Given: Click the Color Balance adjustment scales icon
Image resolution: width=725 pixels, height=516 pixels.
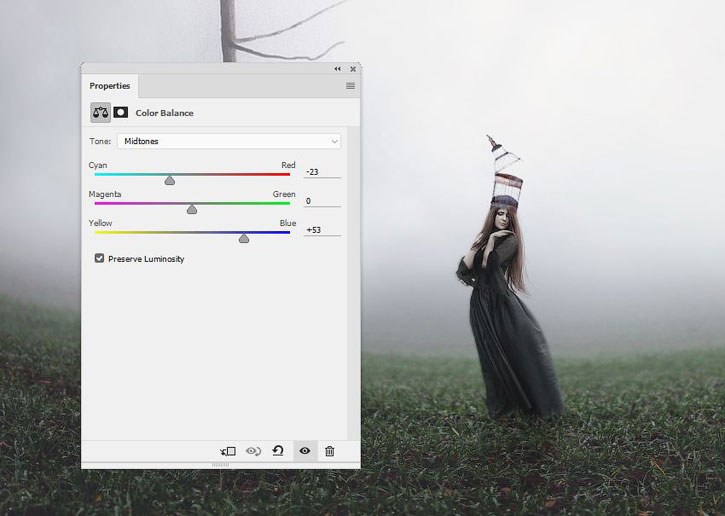Looking at the screenshot, I should coord(100,112).
